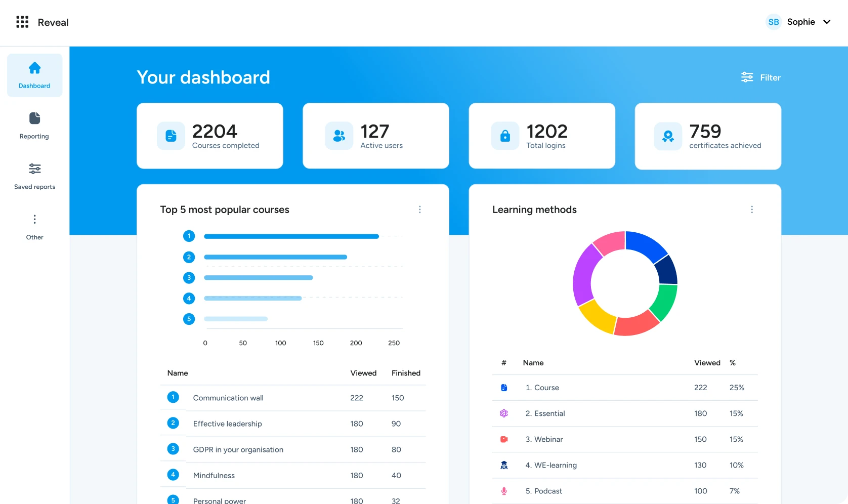The height and width of the screenshot is (504, 848).
Task: Click the SB user avatar
Action: tap(773, 22)
